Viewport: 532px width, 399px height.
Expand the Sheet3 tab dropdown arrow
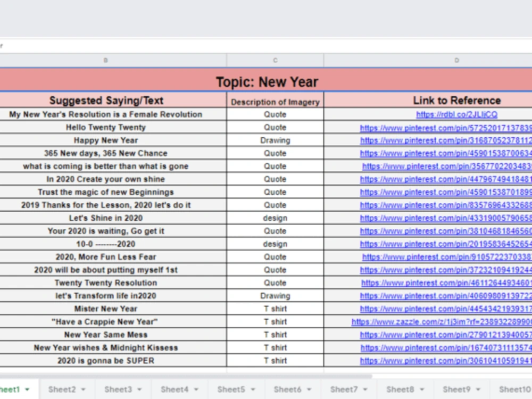[139, 389]
